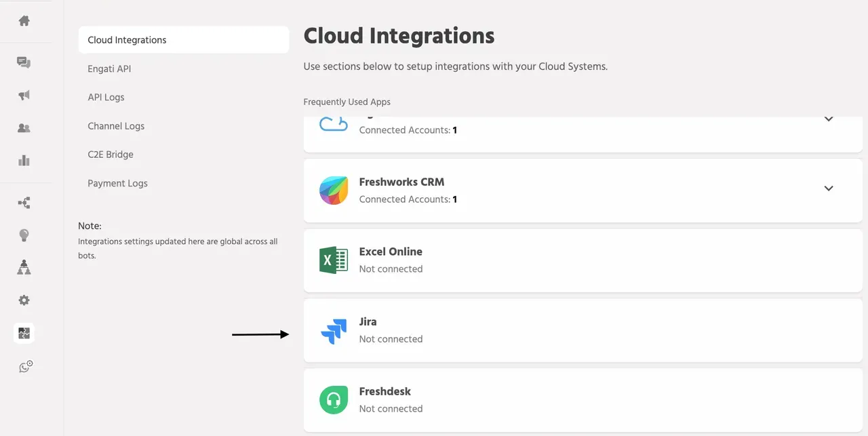The height and width of the screenshot is (436, 868).
Task: Expand the Freshworks CRM card chevron
Action: click(x=828, y=189)
